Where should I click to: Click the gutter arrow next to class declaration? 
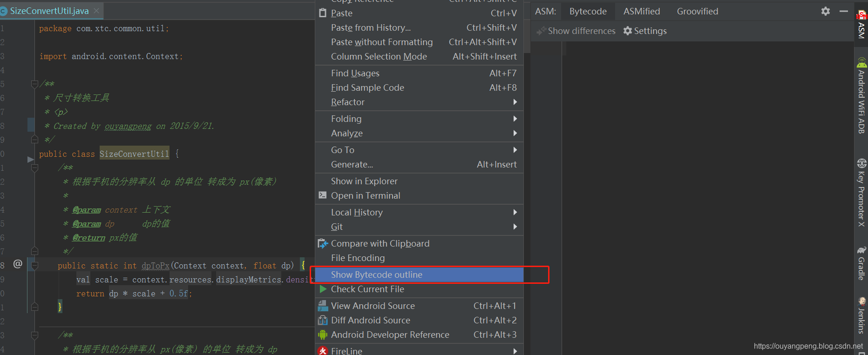point(31,159)
